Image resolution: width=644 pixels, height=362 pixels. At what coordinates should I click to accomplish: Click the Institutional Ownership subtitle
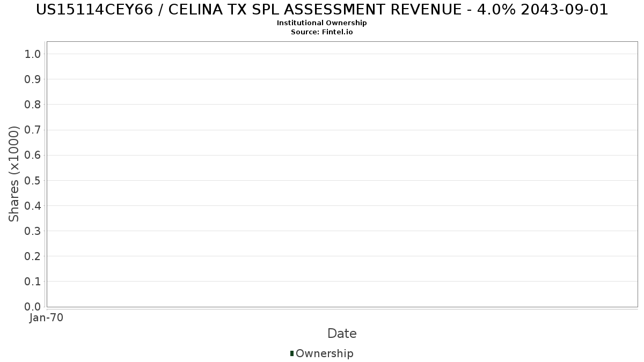coord(322,23)
